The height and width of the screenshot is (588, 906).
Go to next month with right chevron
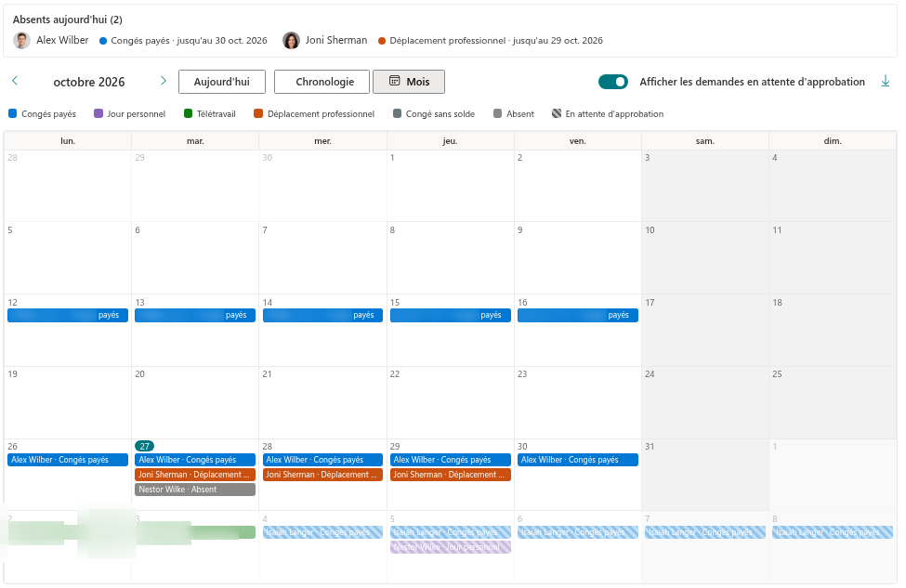pos(164,81)
